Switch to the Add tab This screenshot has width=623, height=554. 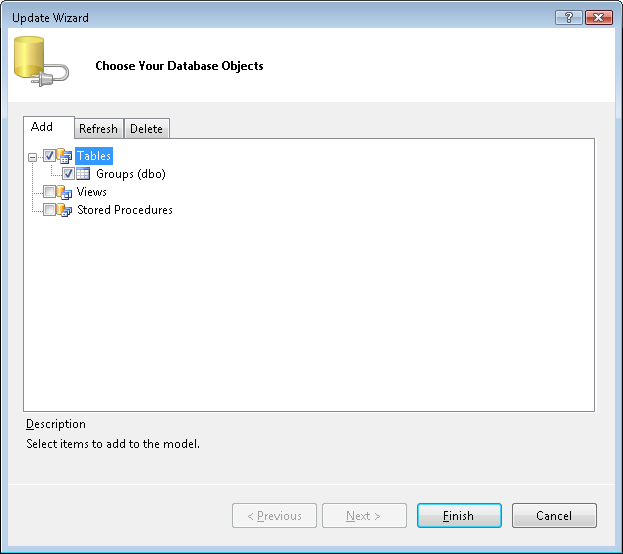pos(48,127)
